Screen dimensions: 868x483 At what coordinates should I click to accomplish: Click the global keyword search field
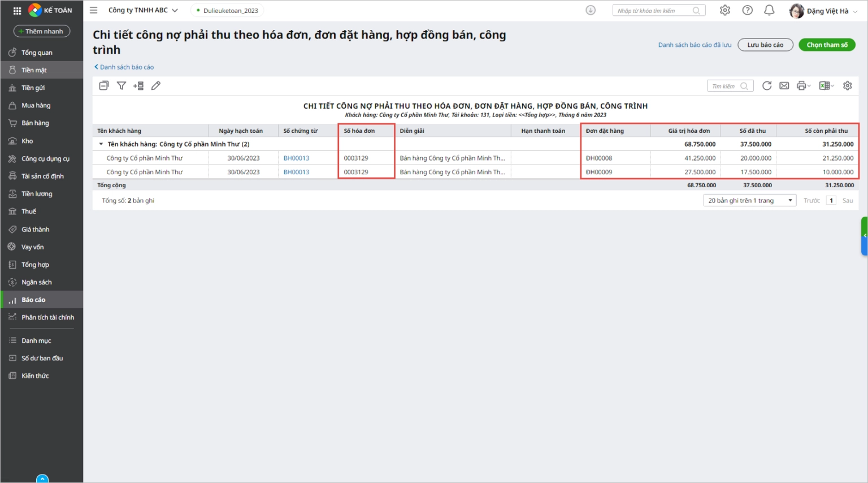(653, 11)
